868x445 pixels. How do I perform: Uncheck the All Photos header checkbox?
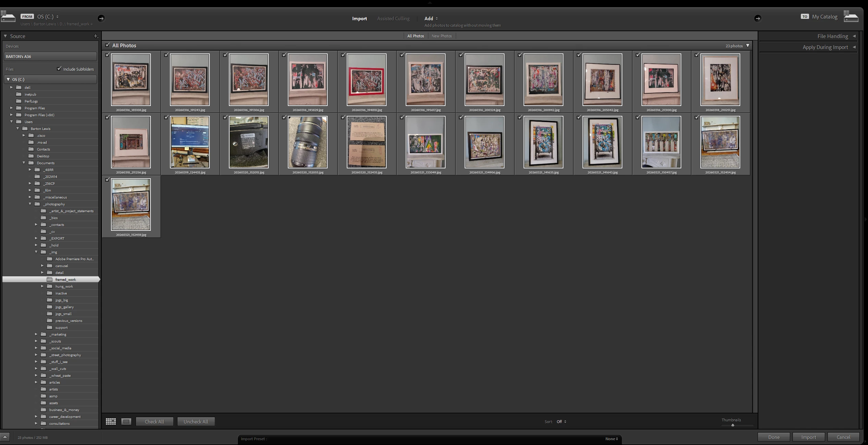pyautogui.click(x=108, y=45)
